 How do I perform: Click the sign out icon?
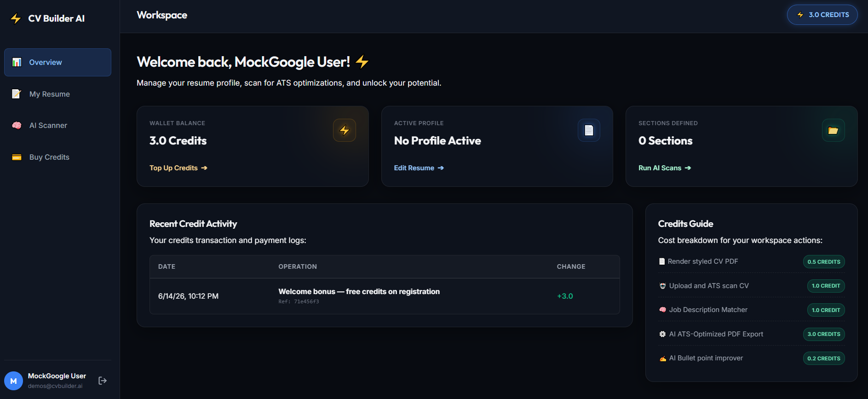tap(103, 381)
